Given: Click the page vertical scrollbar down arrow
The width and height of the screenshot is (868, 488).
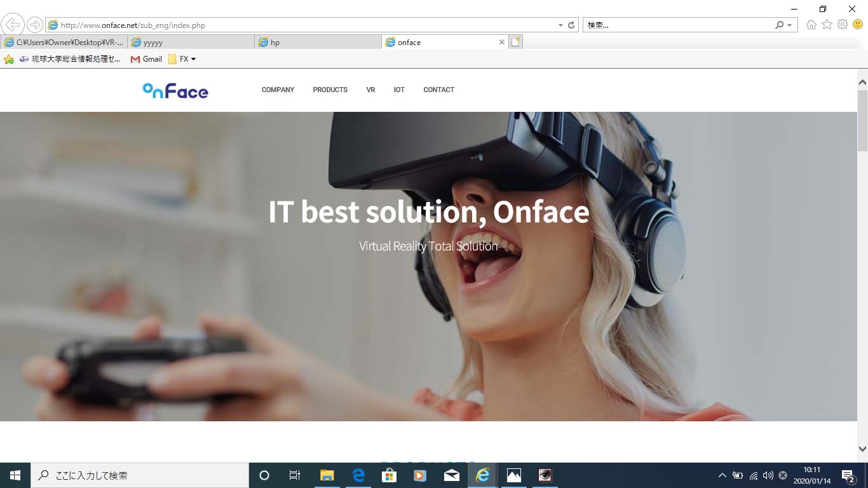Looking at the screenshot, I should click(862, 449).
